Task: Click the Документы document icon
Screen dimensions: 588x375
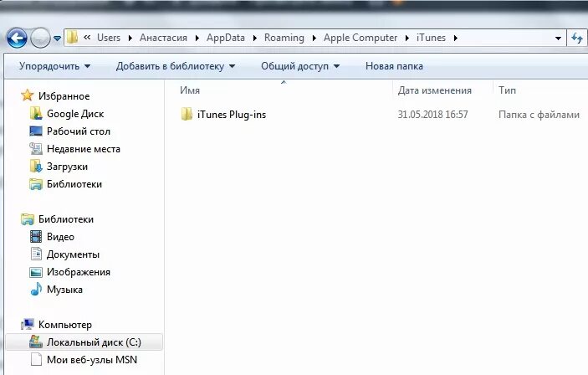Action: click(36, 254)
